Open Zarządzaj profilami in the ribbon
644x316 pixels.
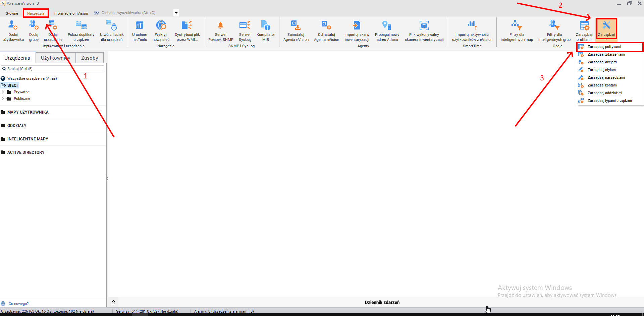[584, 25]
